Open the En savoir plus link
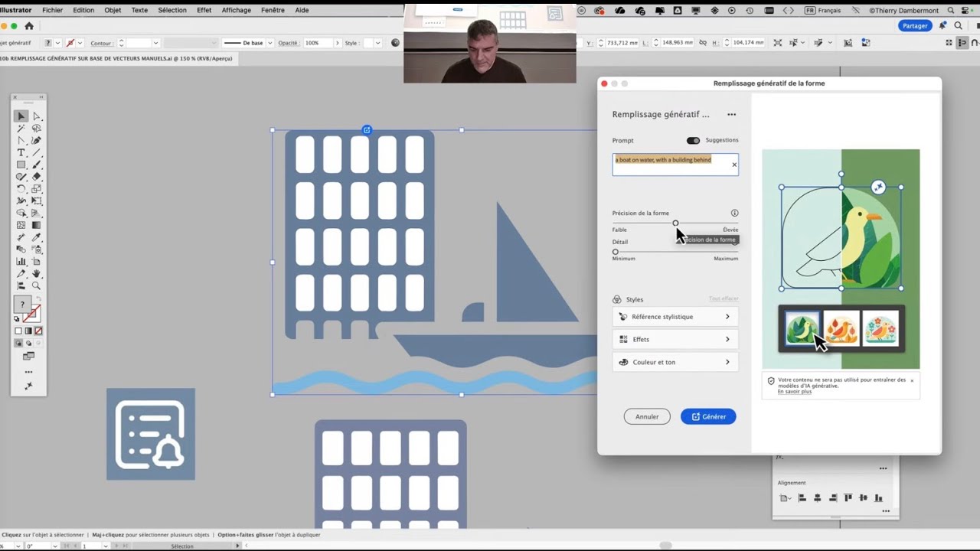 point(794,392)
